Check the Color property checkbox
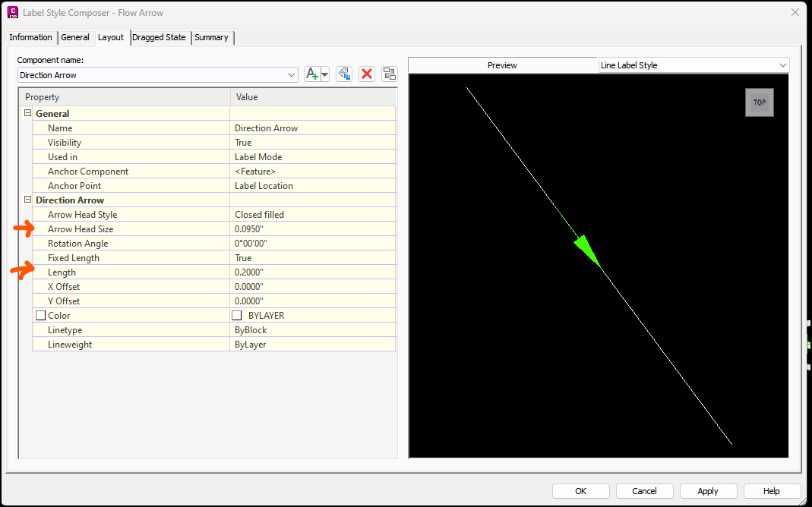Screen dimensions: 812x507 (41, 315)
